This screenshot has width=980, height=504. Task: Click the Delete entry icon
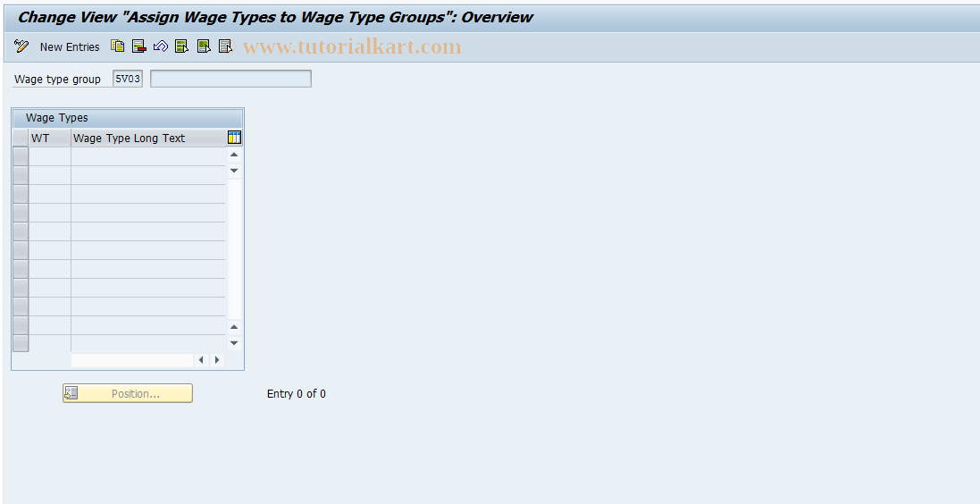pos(138,46)
